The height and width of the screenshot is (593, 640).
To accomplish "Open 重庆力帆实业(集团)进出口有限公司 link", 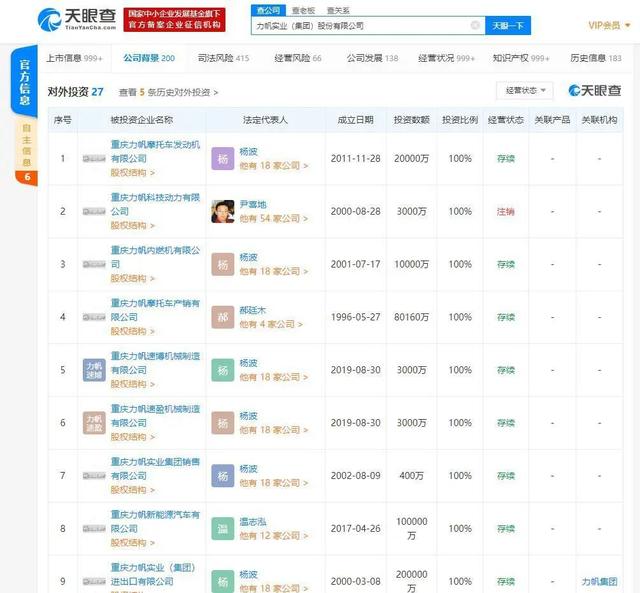I will pyautogui.click(x=153, y=574).
